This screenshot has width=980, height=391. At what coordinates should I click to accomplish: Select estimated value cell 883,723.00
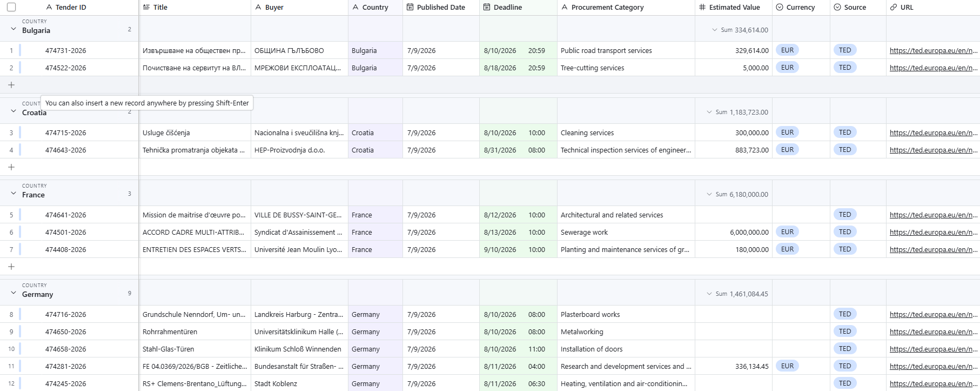pos(734,150)
